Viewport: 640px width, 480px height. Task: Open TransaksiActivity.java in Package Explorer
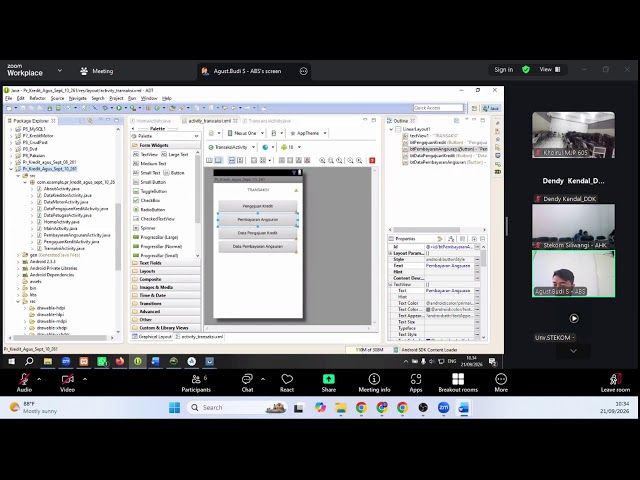(64, 248)
